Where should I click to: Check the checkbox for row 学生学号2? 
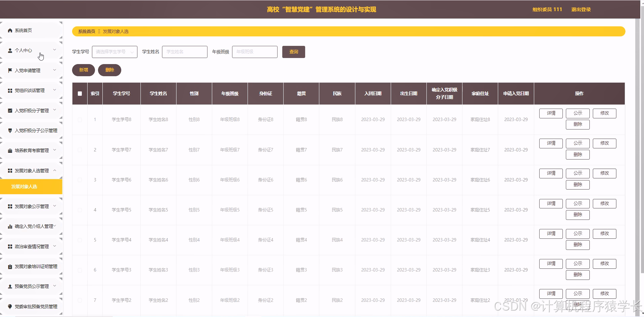[80, 300]
